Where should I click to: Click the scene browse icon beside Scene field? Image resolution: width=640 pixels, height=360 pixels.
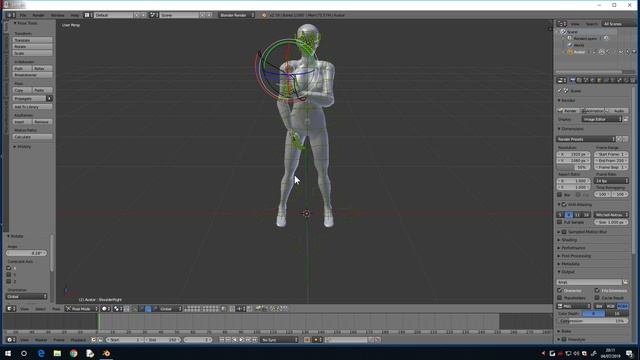[153, 15]
